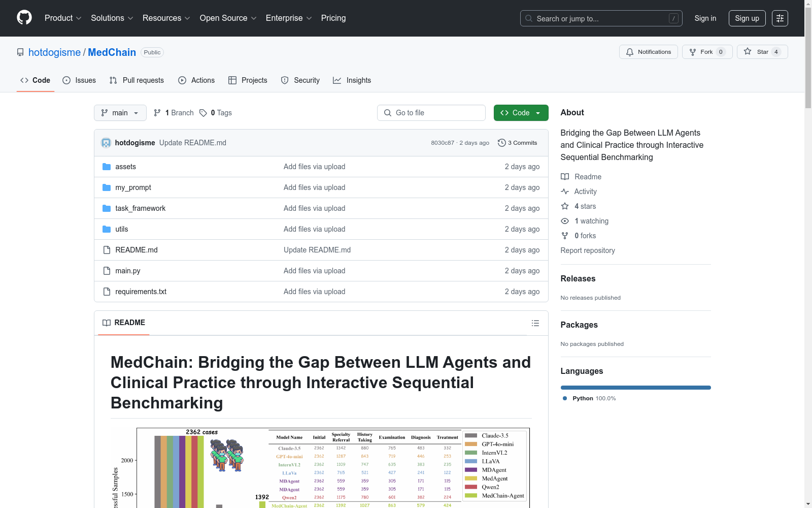
Task: Open the 8030c87 commit hash link
Action: pyautogui.click(x=443, y=143)
